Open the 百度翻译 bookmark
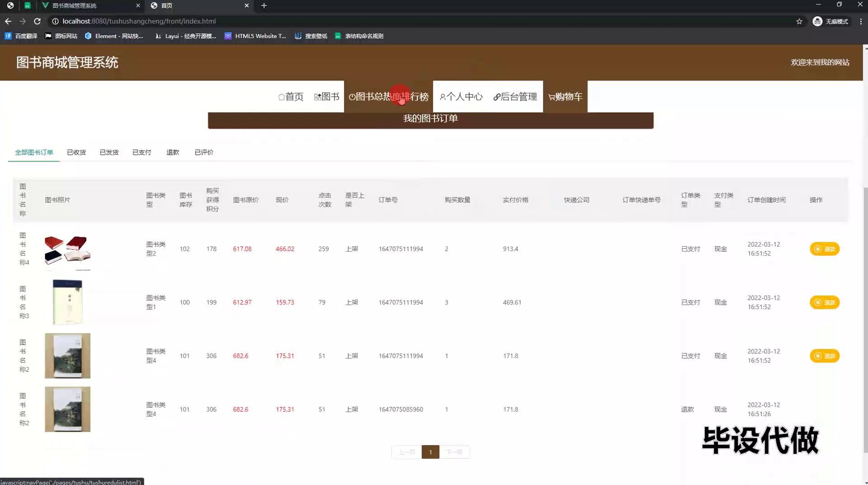This screenshot has height=485, width=868. click(x=21, y=36)
